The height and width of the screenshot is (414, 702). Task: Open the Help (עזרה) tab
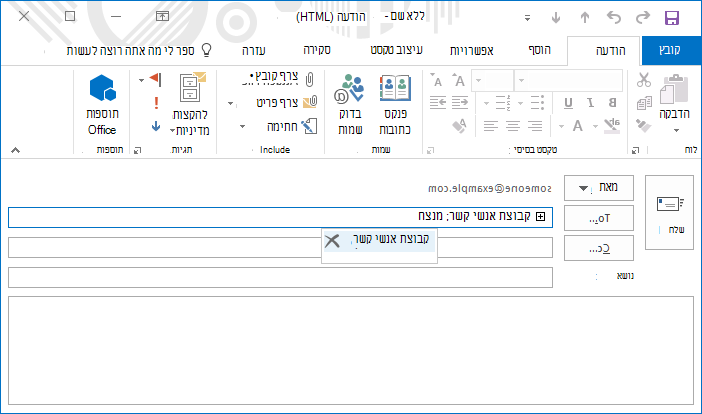(254, 51)
